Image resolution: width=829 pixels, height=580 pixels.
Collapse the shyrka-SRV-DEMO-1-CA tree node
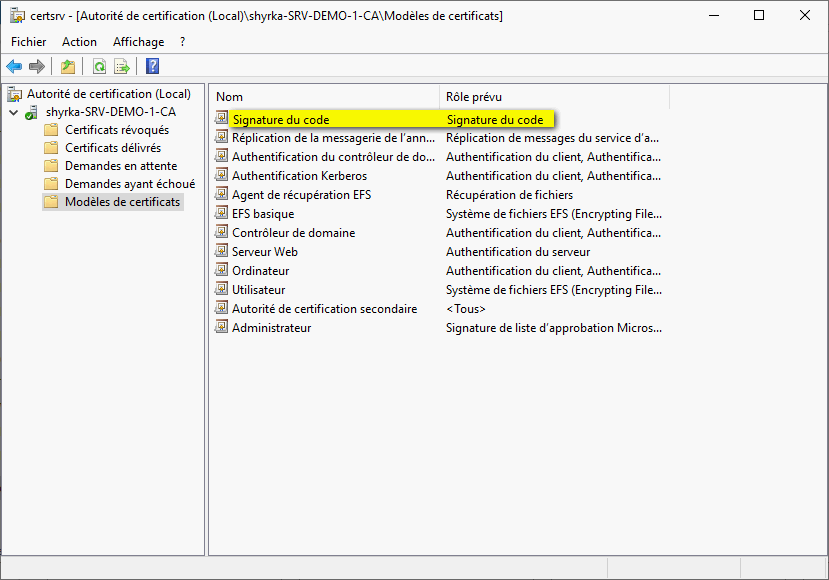(x=13, y=113)
